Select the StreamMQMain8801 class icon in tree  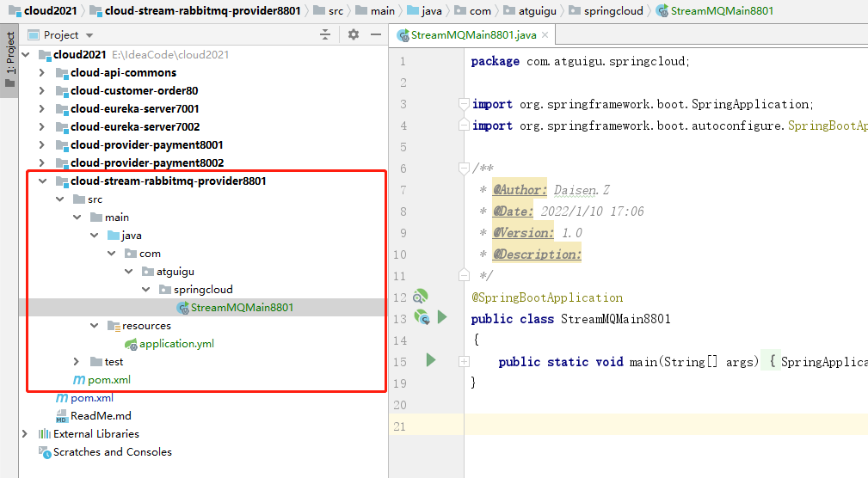point(182,308)
